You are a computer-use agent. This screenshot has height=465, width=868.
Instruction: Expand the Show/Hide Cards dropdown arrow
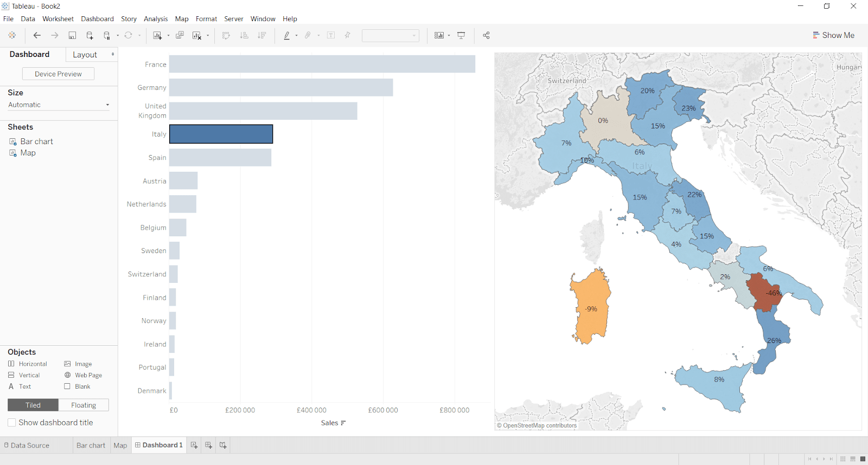449,36
